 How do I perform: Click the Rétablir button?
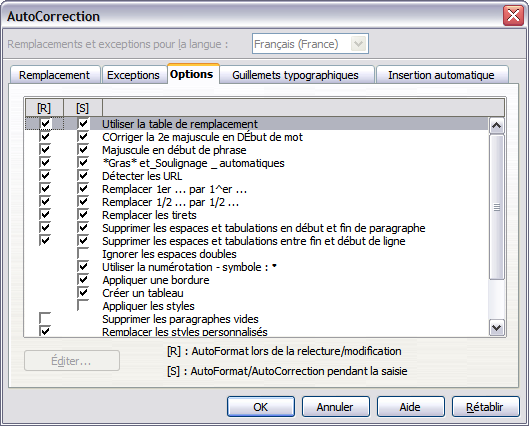(x=485, y=407)
